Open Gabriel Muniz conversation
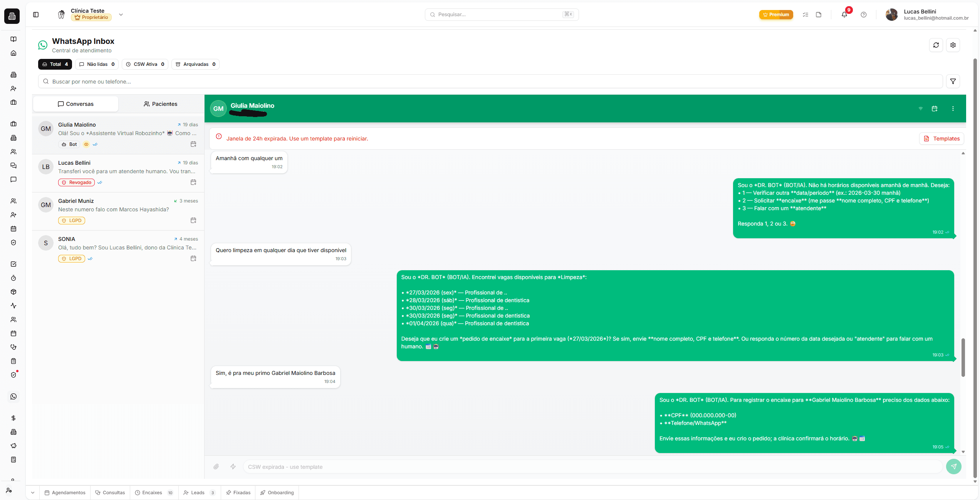Viewport: 980px width, 500px height. pos(118,211)
